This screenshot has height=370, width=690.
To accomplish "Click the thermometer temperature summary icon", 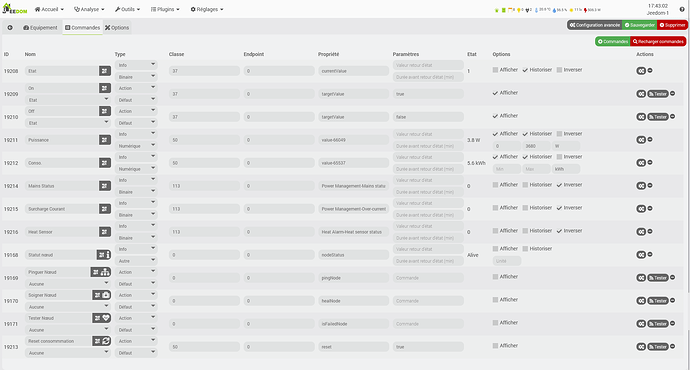I will coord(536,10).
